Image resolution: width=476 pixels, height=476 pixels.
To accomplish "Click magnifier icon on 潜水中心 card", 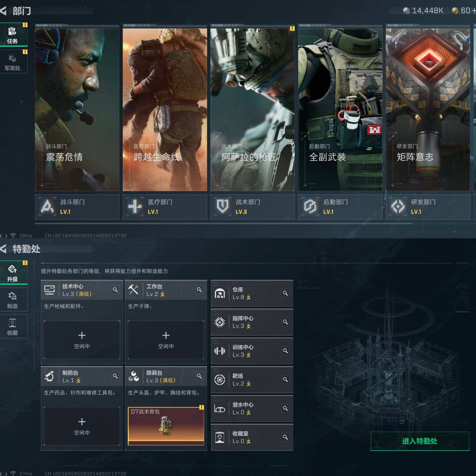I will pyautogui.click(x=285, y=408).
